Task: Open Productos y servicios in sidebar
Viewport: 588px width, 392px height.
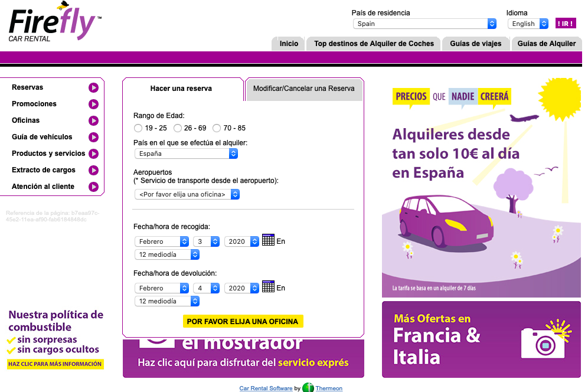Action: pos(48,153)
